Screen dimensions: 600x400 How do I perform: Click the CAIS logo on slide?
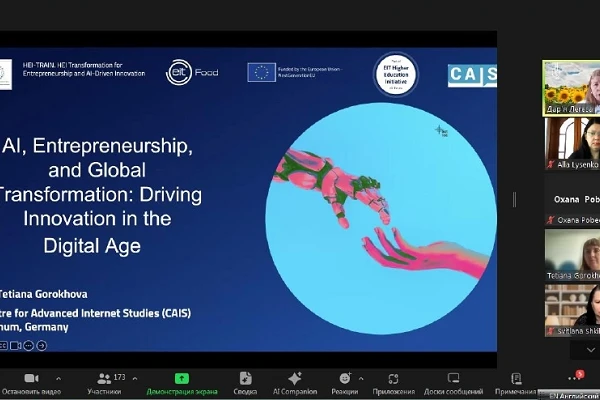click(472, 75)
